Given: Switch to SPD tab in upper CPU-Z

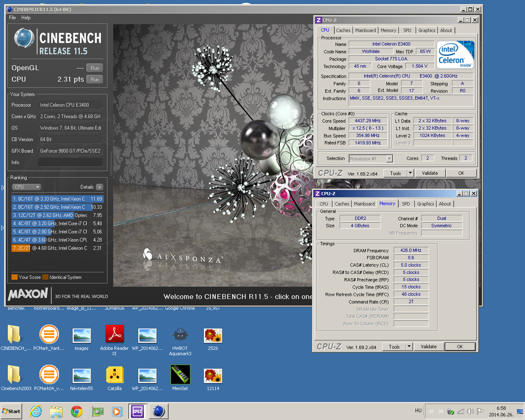Looking at the screenshot, I should tap(407, 30).
